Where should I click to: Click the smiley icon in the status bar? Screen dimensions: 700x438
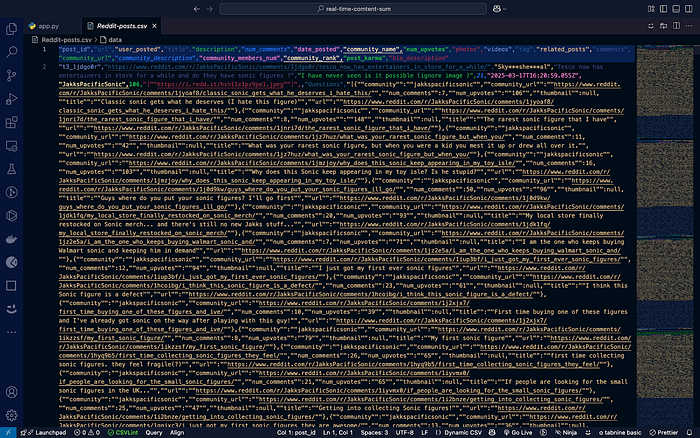pos(588,433)
